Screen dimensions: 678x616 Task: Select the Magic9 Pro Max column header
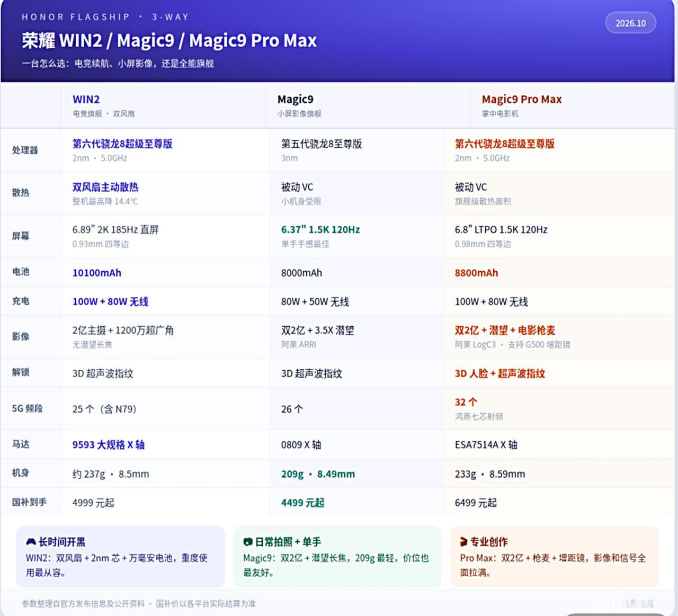click(522, 99)
